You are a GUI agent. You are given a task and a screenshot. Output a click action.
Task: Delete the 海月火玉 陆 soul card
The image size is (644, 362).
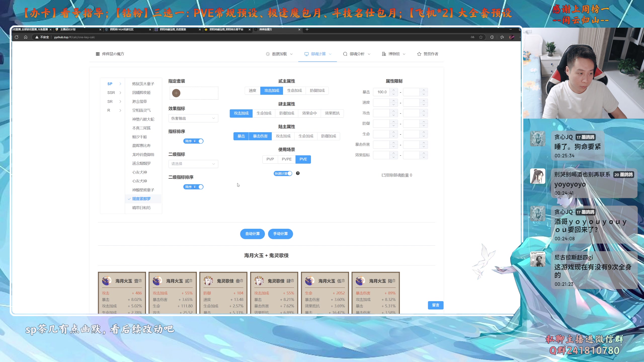point(394,281)
